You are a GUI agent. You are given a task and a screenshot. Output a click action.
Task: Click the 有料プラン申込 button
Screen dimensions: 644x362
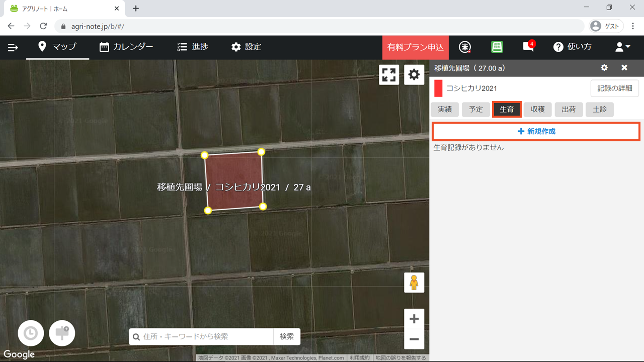click(x=416, y=47)
